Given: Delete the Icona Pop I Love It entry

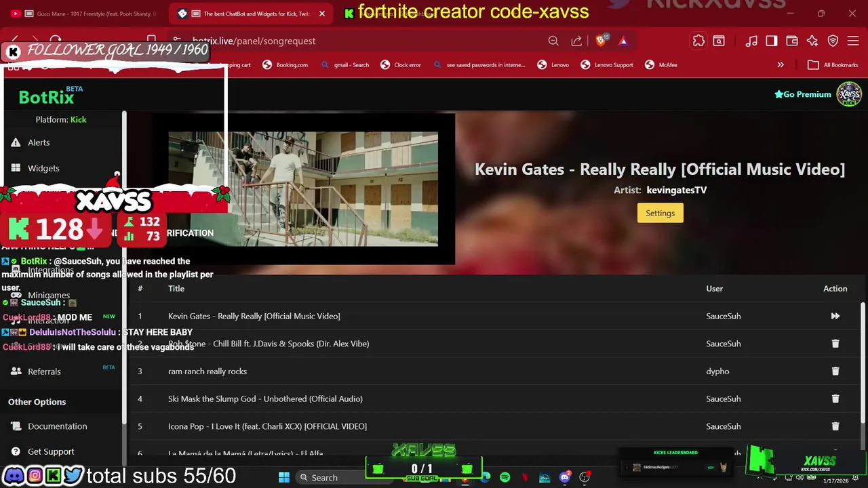Looking at the screenshot, I should click(835, 426).
